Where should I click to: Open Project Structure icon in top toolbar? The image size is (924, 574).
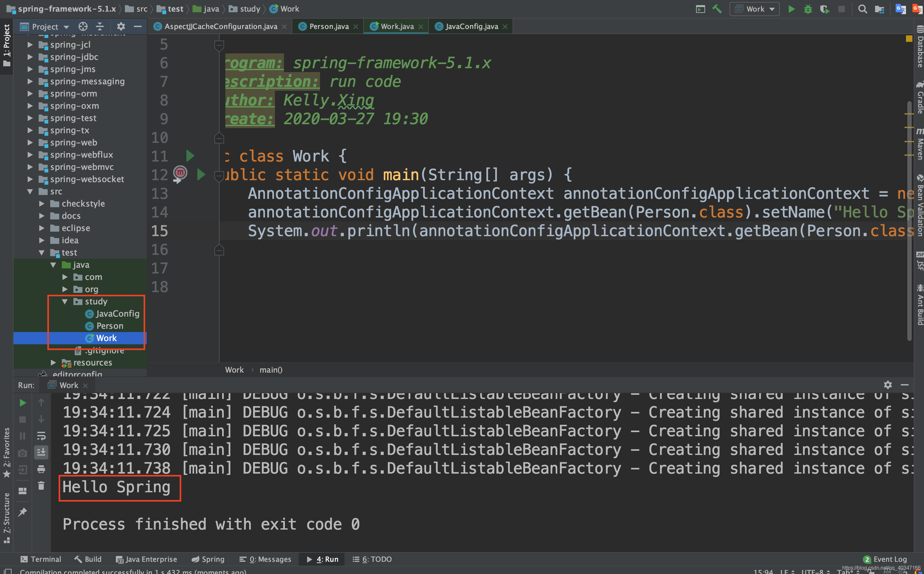click(879, 9)
